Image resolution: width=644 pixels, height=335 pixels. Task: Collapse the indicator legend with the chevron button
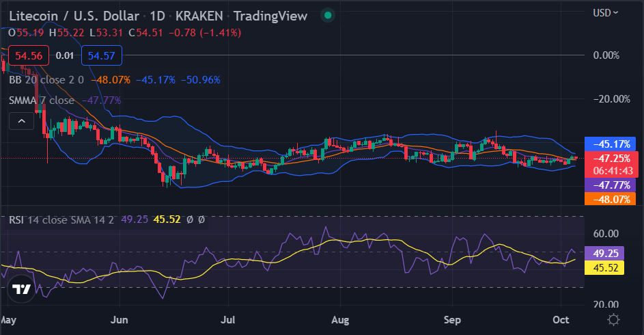[22, 121]
